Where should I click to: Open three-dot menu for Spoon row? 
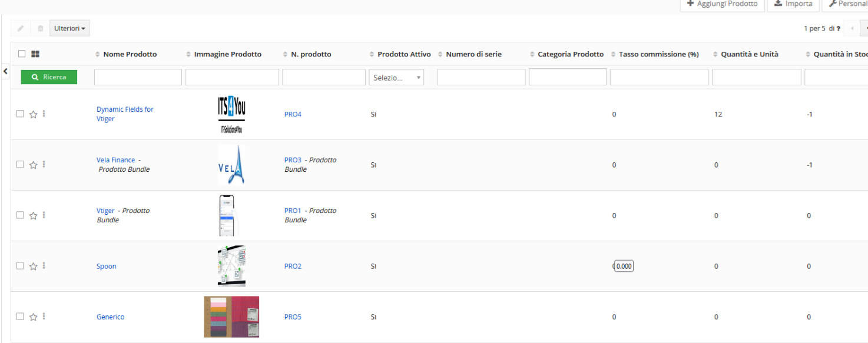[44, 265]
